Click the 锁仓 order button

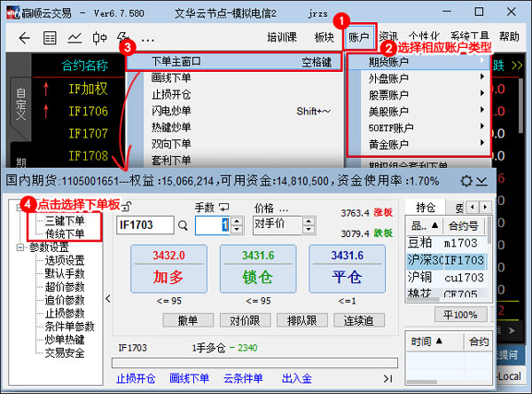(258, 268)
